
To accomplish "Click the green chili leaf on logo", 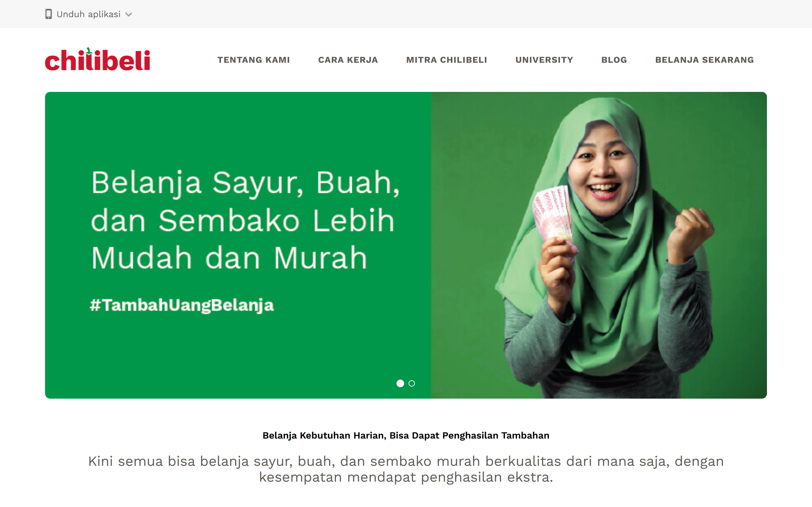I will click(x=88, y=51).
